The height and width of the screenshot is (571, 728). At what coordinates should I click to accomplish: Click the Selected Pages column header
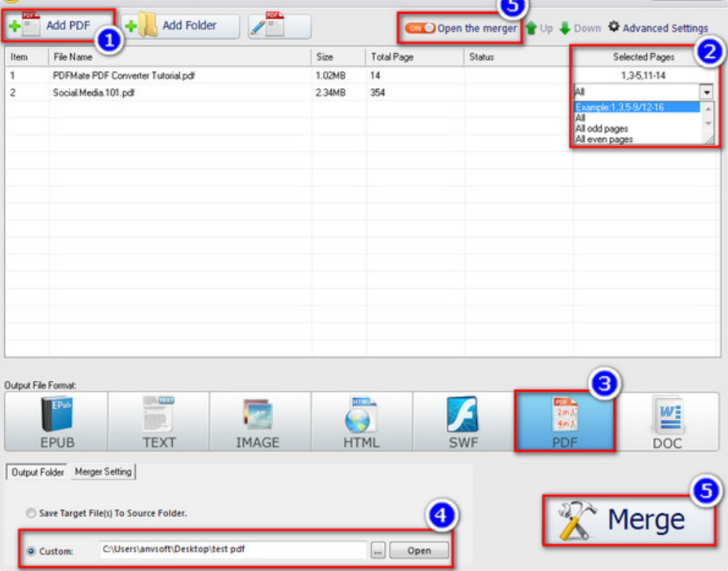click(x=643, y=57)
